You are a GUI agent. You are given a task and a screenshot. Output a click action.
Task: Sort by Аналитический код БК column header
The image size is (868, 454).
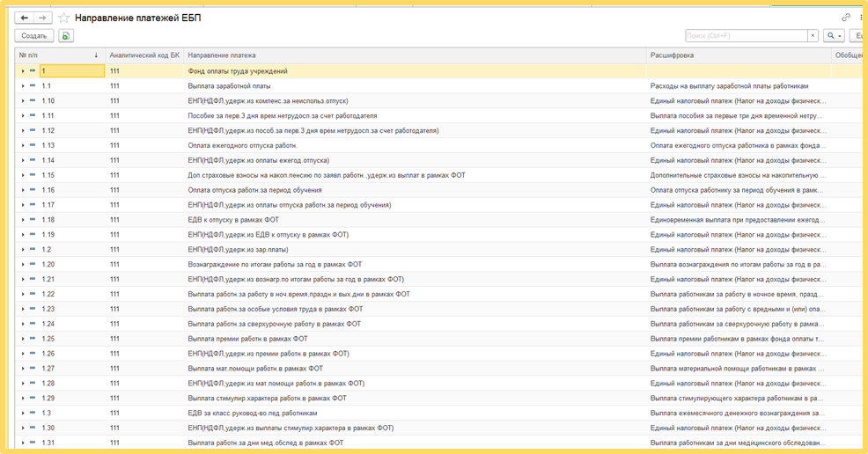144,55
